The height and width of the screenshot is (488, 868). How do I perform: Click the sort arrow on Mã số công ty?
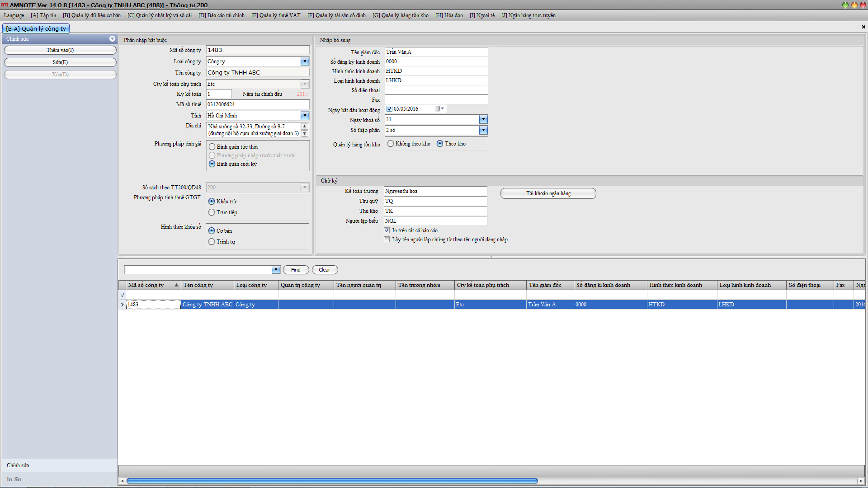pos(176,285)
